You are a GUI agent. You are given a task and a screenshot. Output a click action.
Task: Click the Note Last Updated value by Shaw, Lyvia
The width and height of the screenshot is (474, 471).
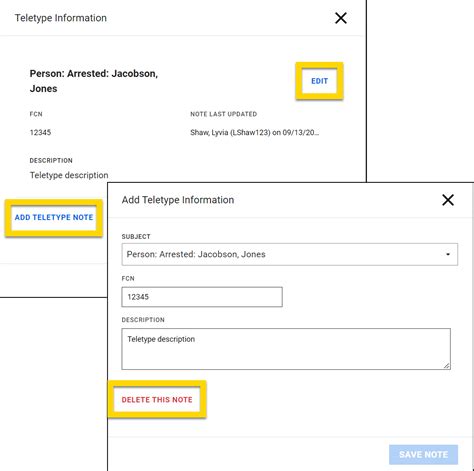pos(255,133)
